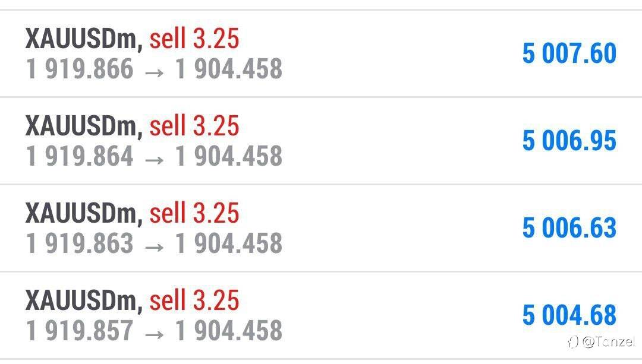Click the arrow after open price 1 919.863
Viewport: 642px width, 364px height.
(155, 248)
